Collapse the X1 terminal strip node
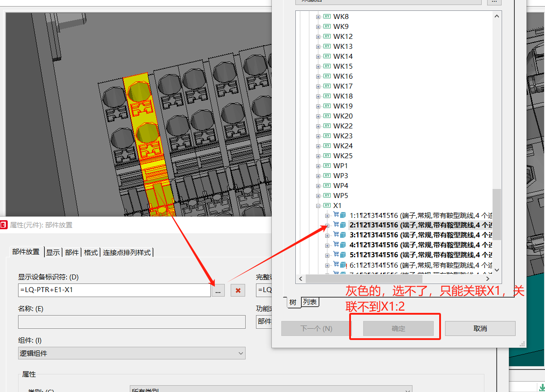 (318, 205)
